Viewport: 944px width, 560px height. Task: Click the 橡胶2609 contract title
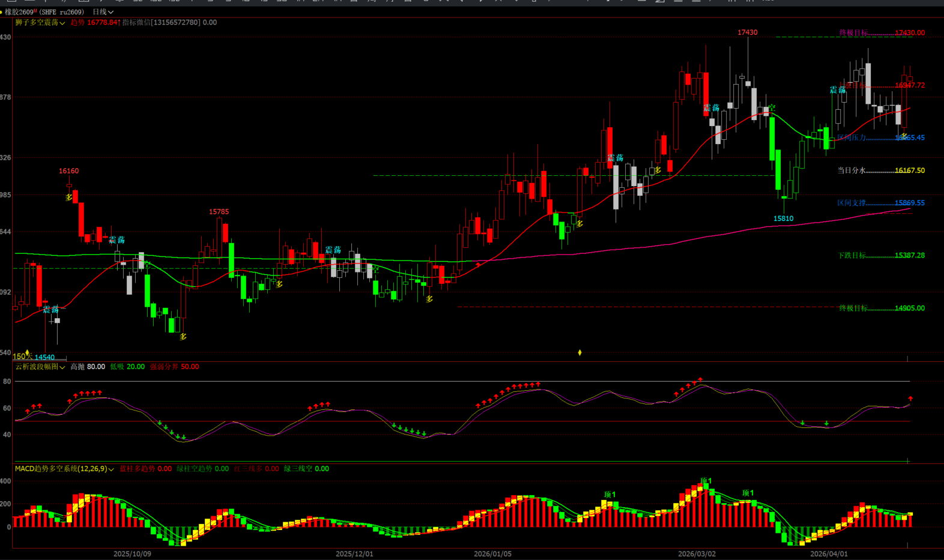coord(19,12)
